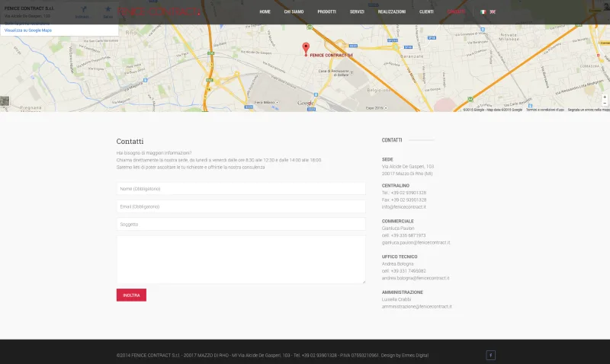
Task: Click the cell: +39 331 7495082 text
Action: click(x=404, y=271)
